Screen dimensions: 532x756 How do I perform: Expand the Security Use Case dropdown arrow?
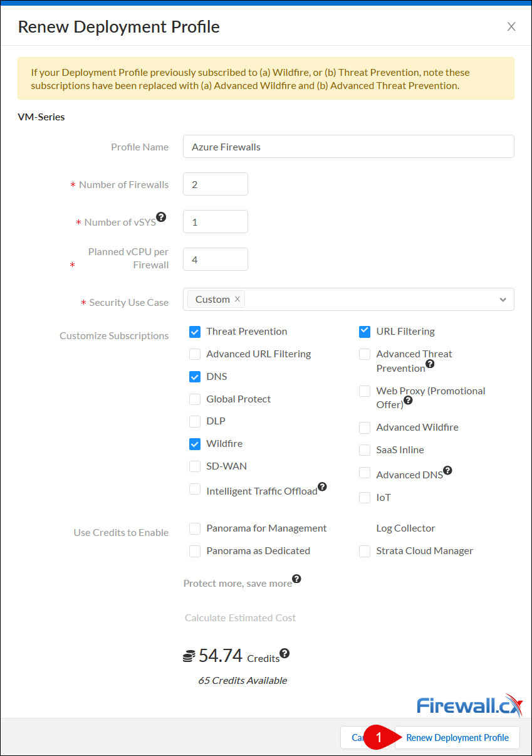(503, 300)
